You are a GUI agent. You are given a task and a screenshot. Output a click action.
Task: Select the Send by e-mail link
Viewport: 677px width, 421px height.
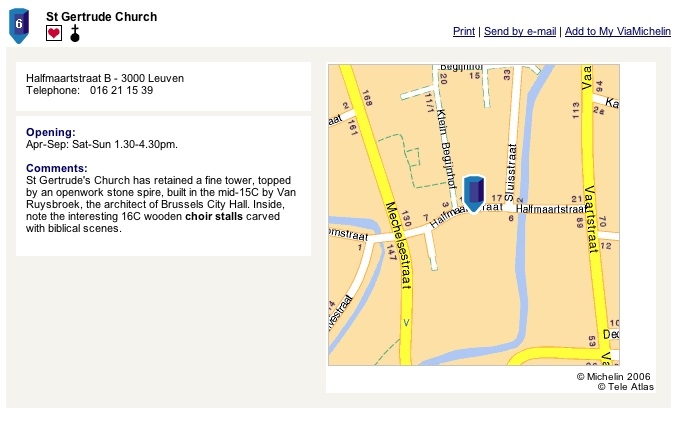tap(520, 31)
